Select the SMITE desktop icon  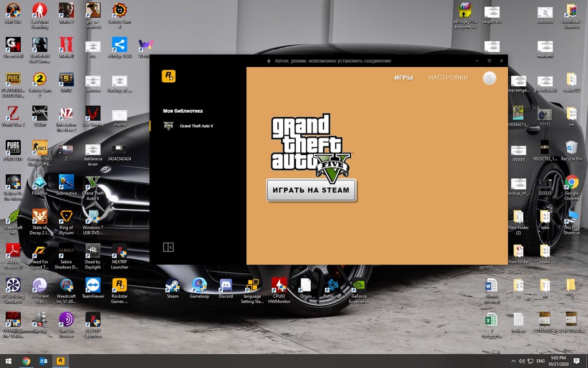coord(66,82)
